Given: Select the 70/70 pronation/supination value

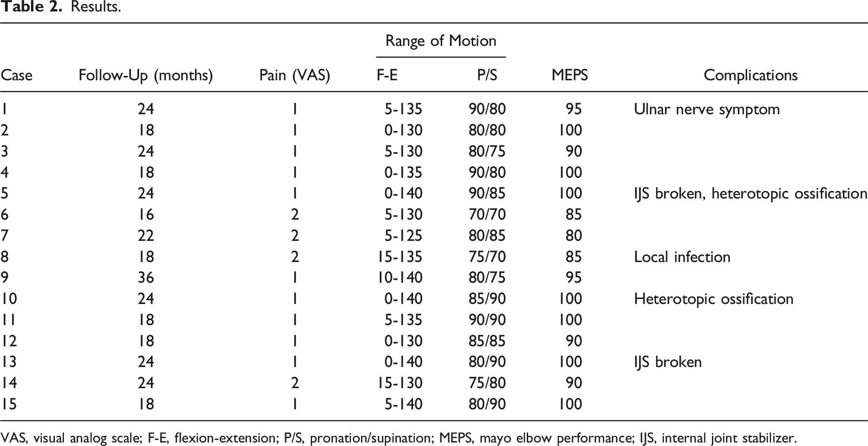Looking at the screenshot, I should (487, 214).
